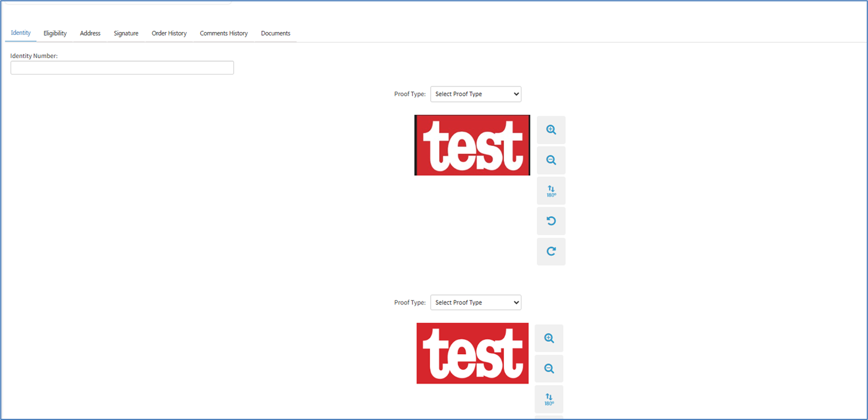Zoom out on the second proof image
This screenshot has height=420, width=868.
pos(549,368)
